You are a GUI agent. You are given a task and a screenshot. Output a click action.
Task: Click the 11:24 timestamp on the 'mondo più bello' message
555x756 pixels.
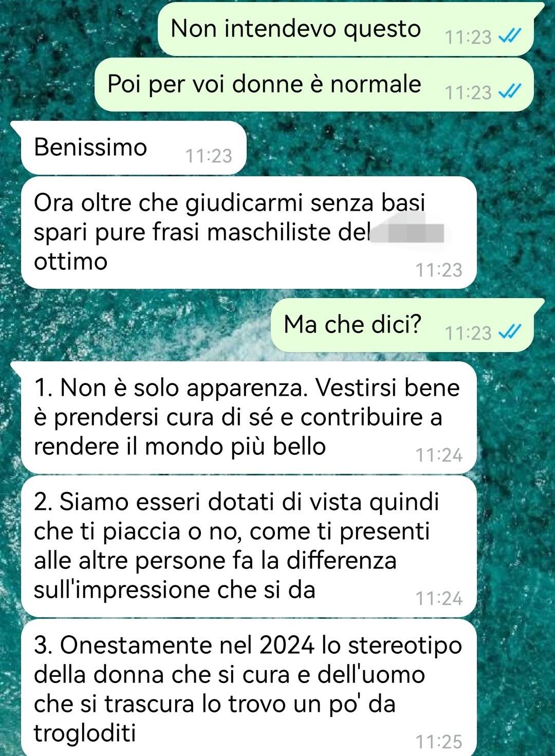[x=439, y=455]
